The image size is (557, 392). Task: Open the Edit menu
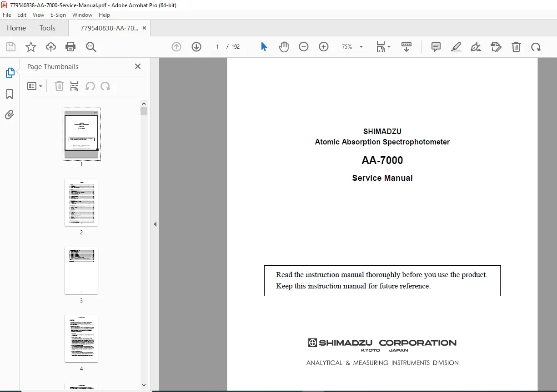(x=22, y=15)
